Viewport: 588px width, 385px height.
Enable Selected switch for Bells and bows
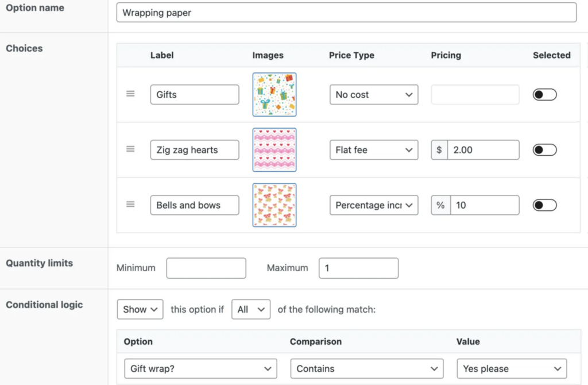[x=544, y=205]
